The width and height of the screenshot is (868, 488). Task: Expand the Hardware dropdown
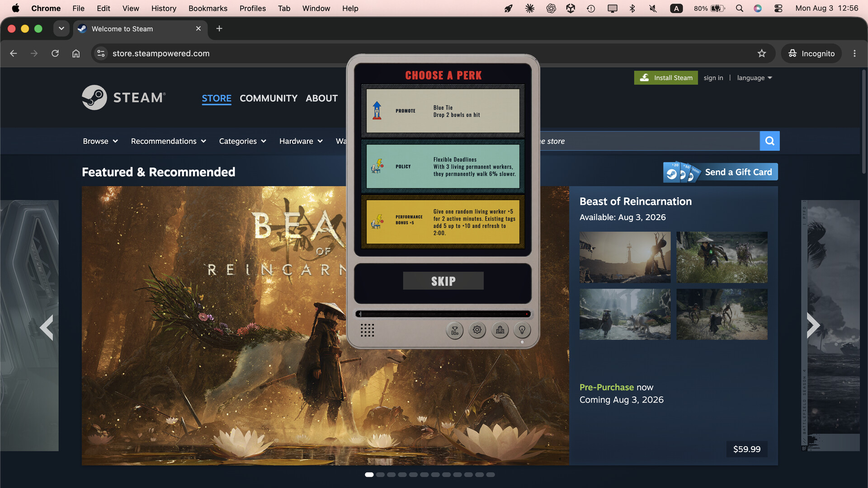click(x=301, y=141)
